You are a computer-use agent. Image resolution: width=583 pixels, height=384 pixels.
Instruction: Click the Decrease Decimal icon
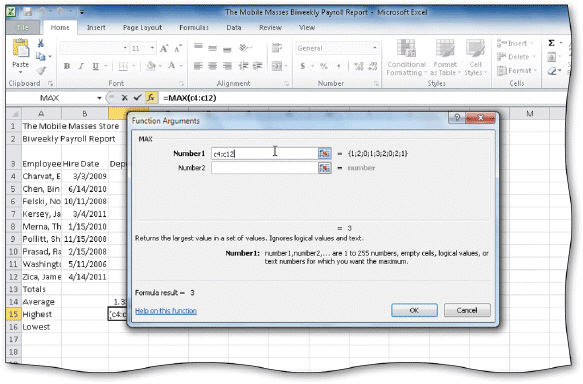373,66
